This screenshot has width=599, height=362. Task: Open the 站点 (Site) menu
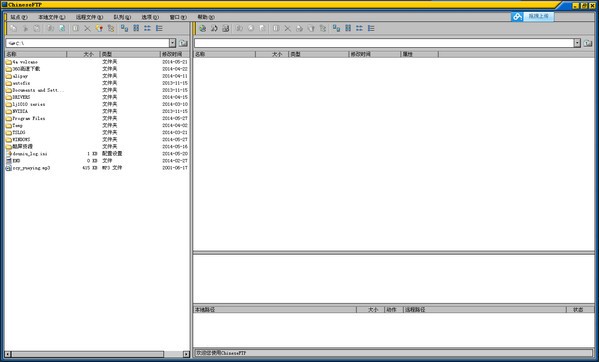(19, 17)
